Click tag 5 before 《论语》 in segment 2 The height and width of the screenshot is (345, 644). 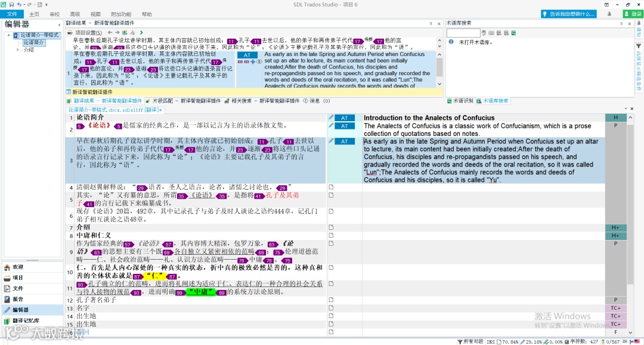(81, 126)
